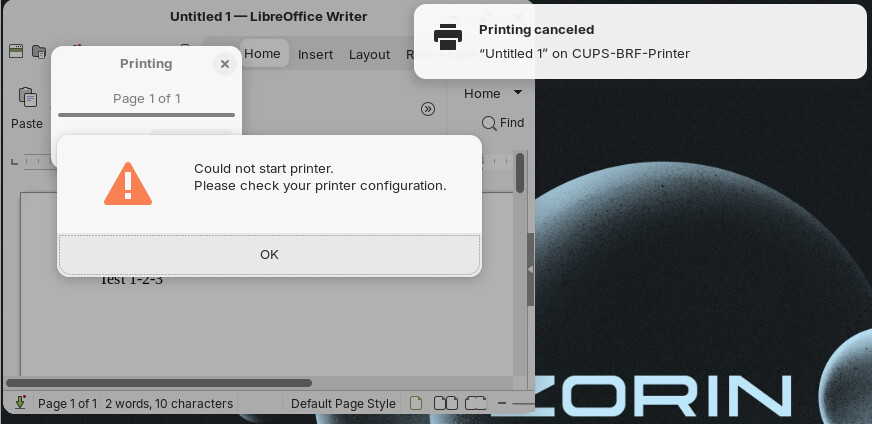Click the Find magnifier icon
Viewport: 872px width, 424px height.
click(x=489, y=123)
